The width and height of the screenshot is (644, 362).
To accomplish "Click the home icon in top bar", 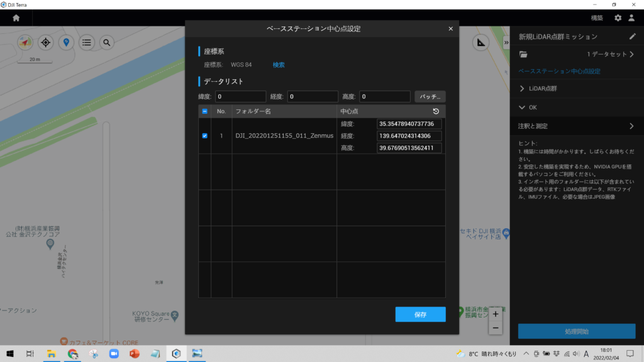I will (16, 18).
